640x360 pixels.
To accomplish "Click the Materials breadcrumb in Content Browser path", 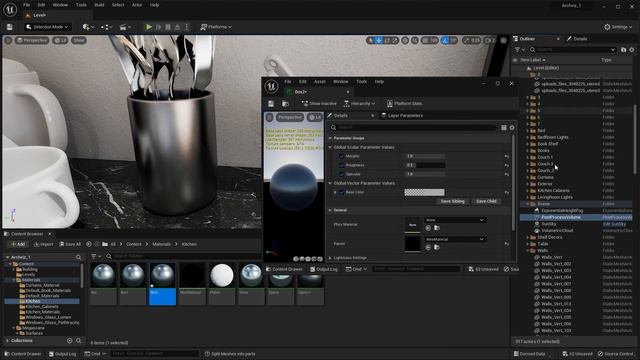I will (162, 244).
